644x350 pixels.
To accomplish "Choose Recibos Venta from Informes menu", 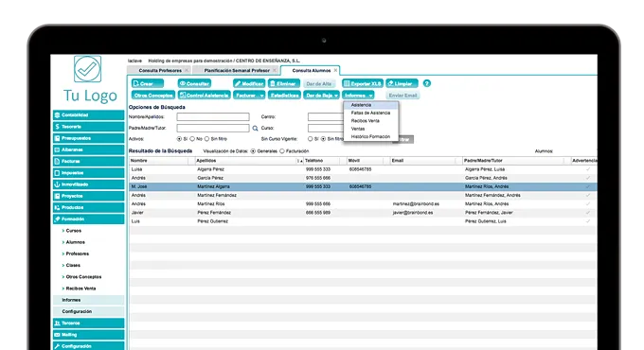I will [x=371, y=121].
